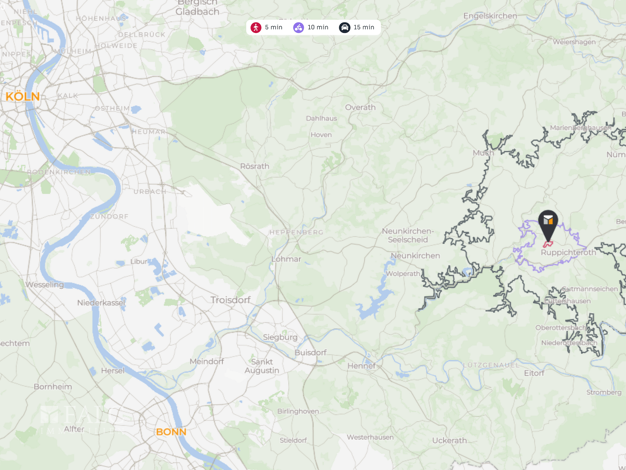Viewport: 626px width, 470px height.
Task: Click the "15 min" legend label
Action: point(364,28)
